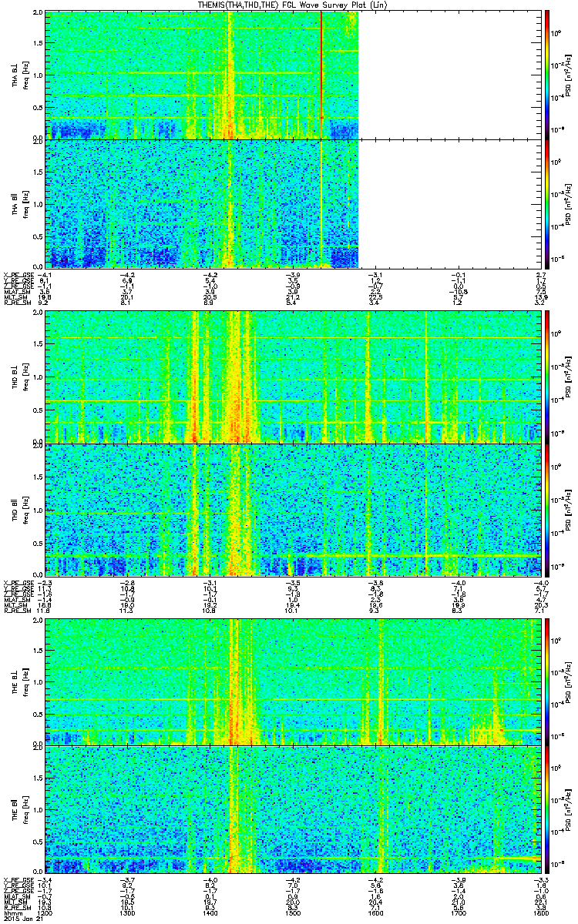Click the THA BII PSD color bar
Viewport: 578px width, 924px height.
click(x=547, y=203)
